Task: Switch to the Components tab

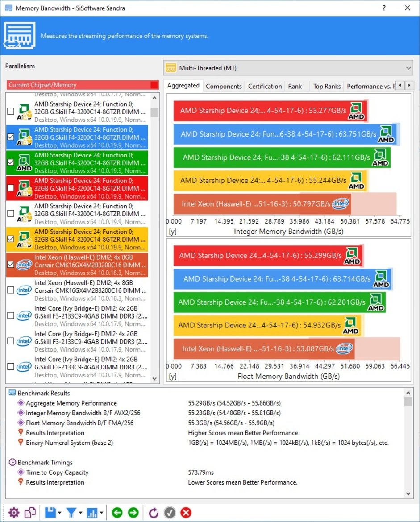Action: coord(224,86)
